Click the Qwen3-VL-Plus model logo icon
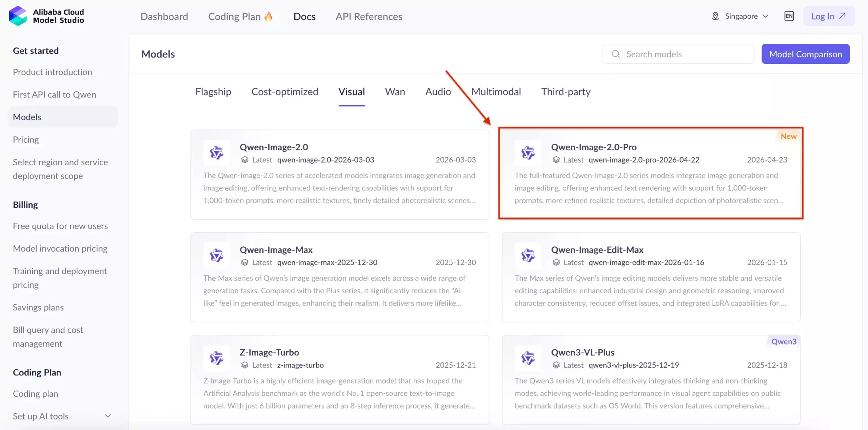 [x=528, y=358]
